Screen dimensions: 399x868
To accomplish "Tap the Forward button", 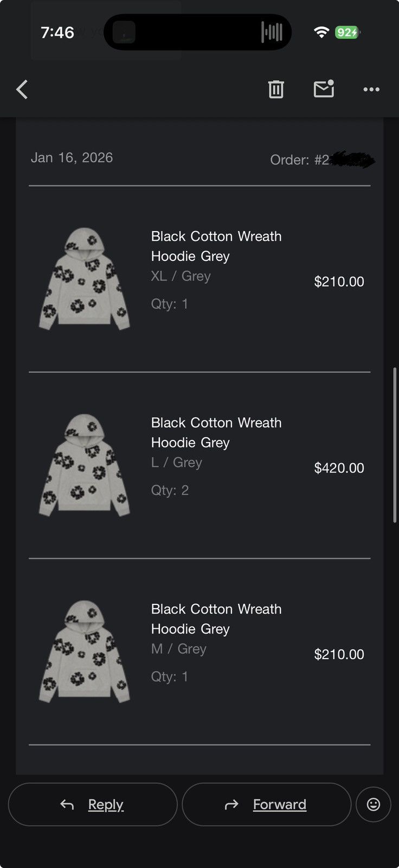I will (x=267, y=805).
